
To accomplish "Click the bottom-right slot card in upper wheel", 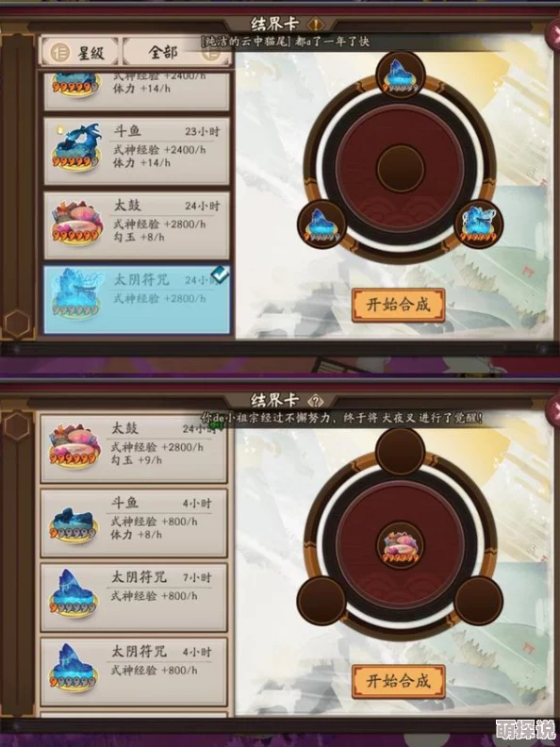I will [479, 224].
